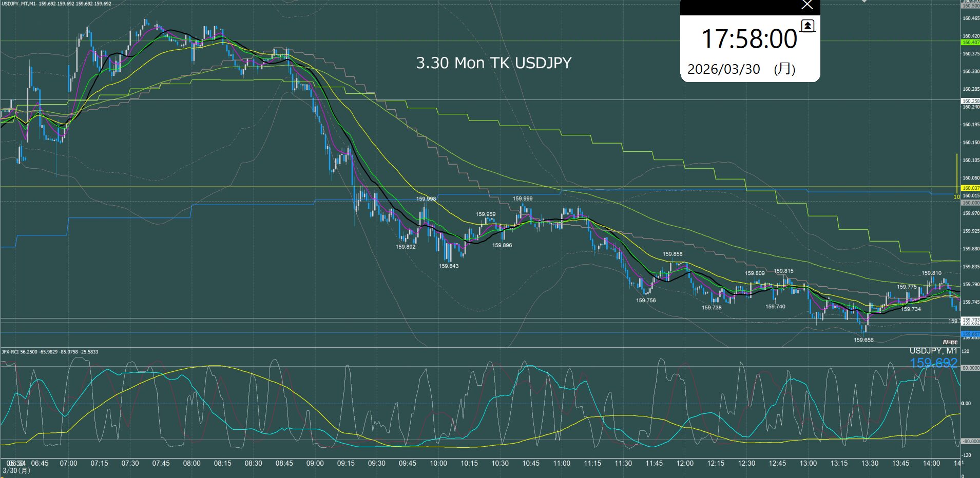980x478 pixels.
Task: Click the blue 159.667 price tag
Action: coord(970,334)
